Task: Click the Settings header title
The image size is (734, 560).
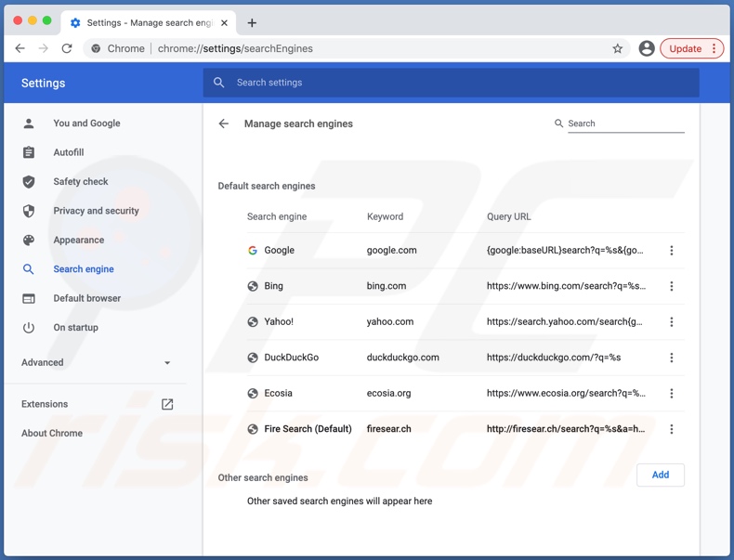Action: tap(43, 84)
